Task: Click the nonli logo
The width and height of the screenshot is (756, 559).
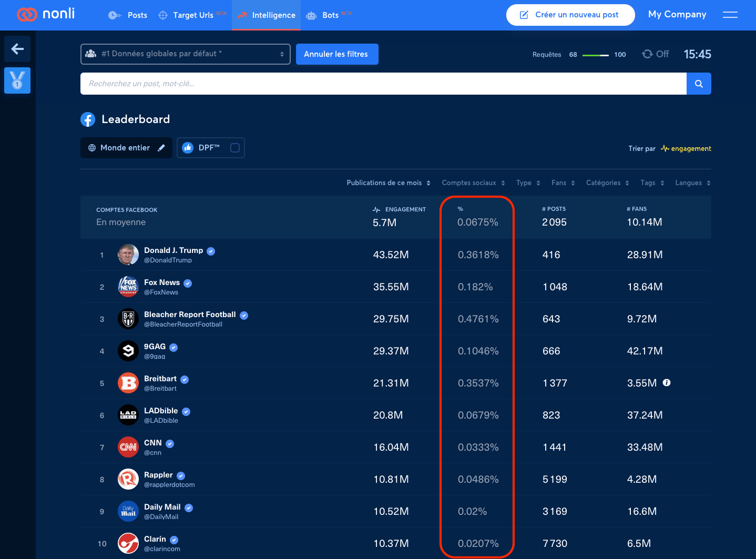Action: 46,14
